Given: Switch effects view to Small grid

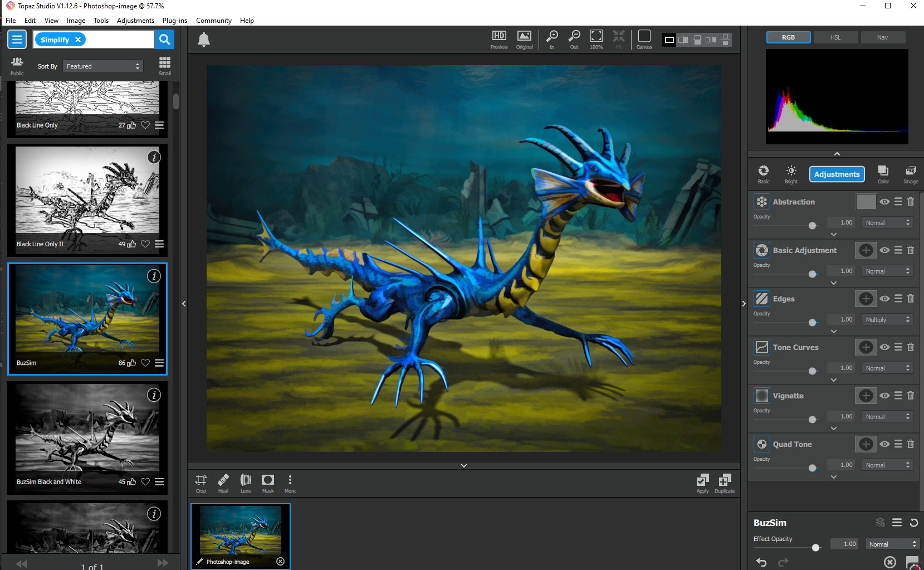Looking at the screenshot, I should [x=165, y=66].
